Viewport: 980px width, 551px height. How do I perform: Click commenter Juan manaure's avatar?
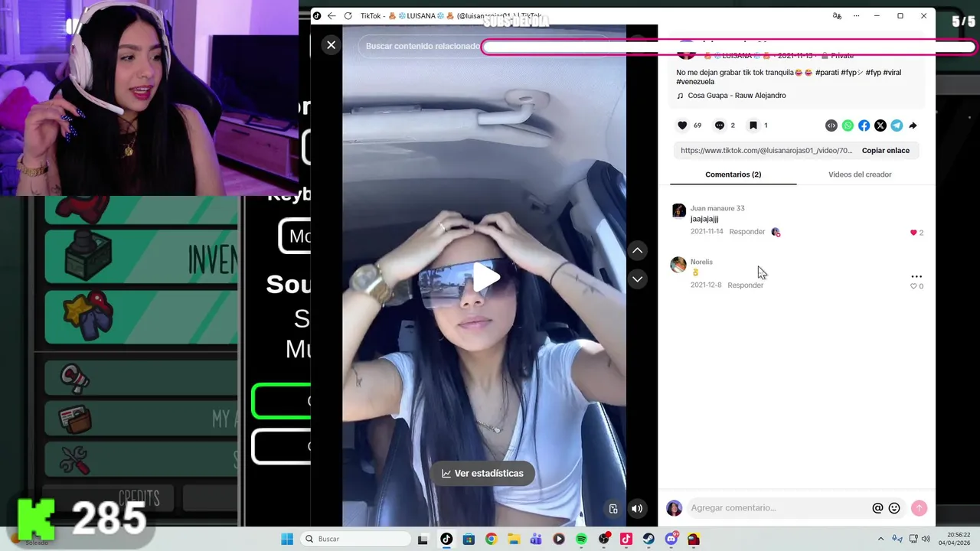(678, 211)
